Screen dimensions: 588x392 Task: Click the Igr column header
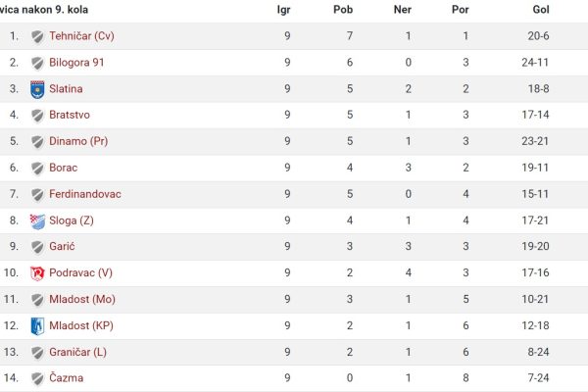283,10
